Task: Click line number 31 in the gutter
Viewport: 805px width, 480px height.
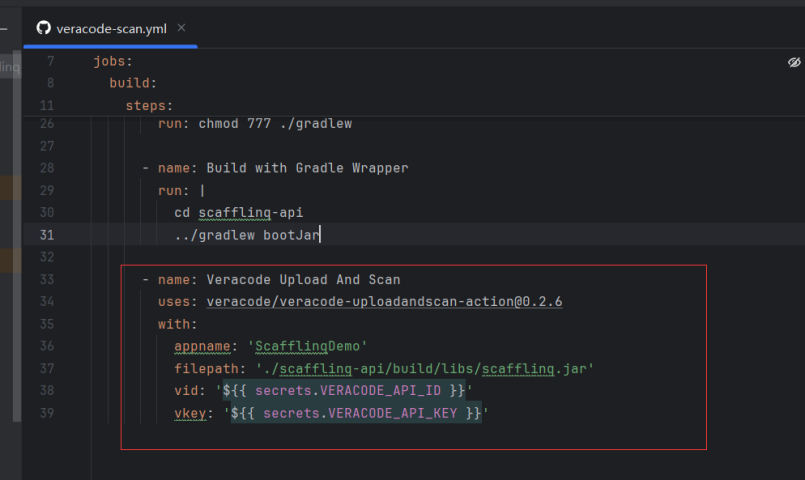Action: click(x=47, y=235)
